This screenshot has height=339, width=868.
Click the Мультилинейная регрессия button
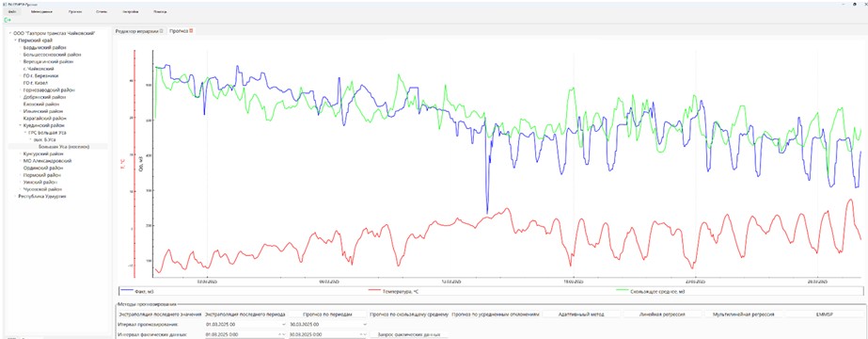744,315
